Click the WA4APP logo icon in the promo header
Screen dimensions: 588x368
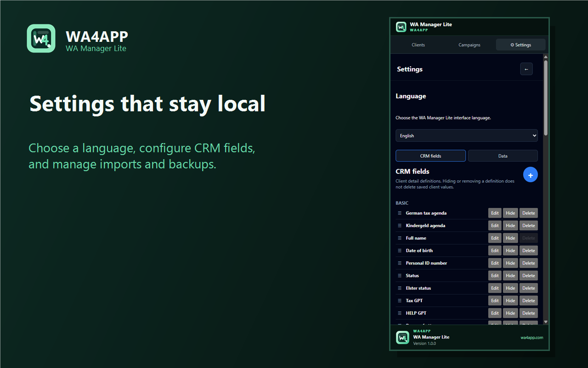(x=41, y=39)
